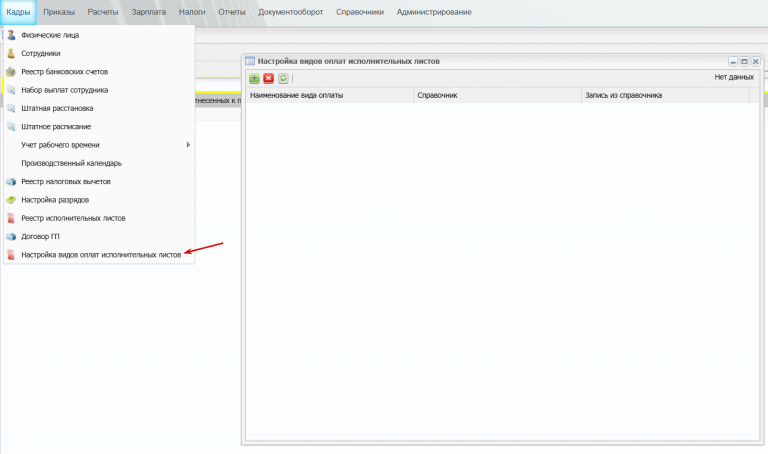The image size is (768, 454).
Task: Choose Набор выплат сотрудника entry
Action: point(99,90)
